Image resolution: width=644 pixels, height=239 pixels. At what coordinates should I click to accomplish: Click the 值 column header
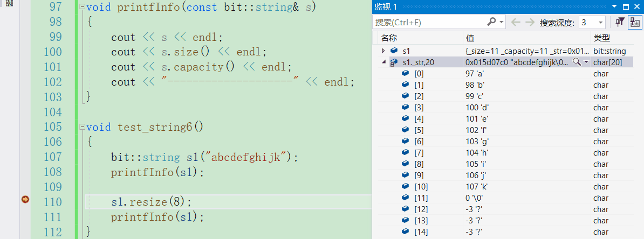[470, 38]
